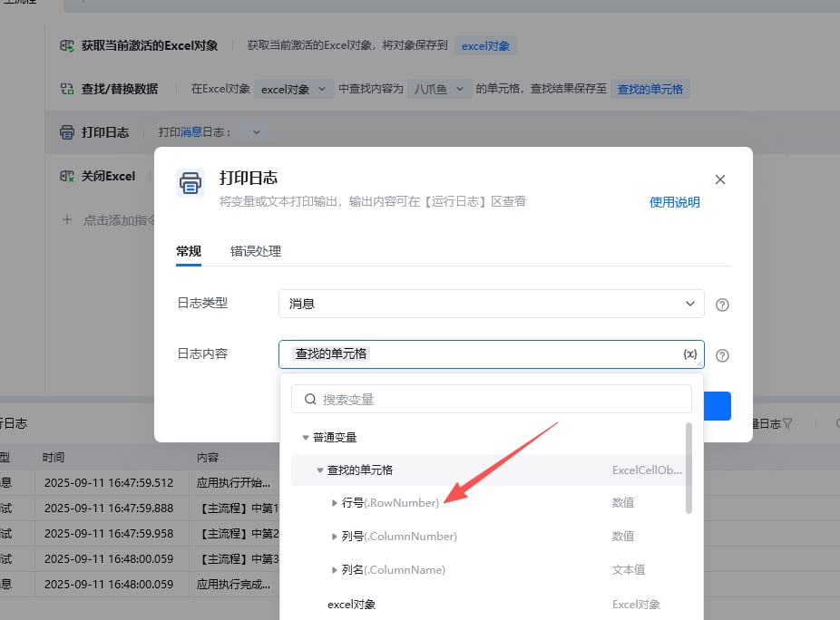Click the 查找的单元格 result variable tag
The height and width of the screenshot is (620, 840).
click(650, 90)
